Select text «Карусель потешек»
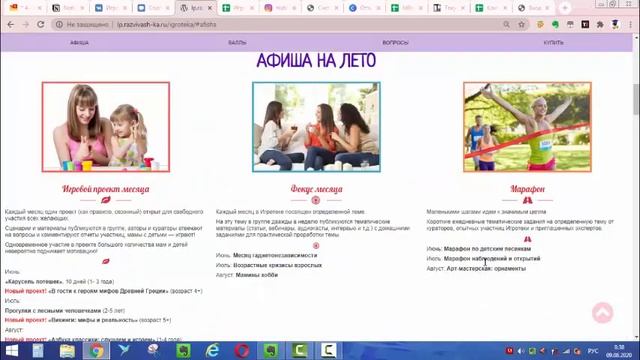 pyautogui.click(x=34, y=281)
